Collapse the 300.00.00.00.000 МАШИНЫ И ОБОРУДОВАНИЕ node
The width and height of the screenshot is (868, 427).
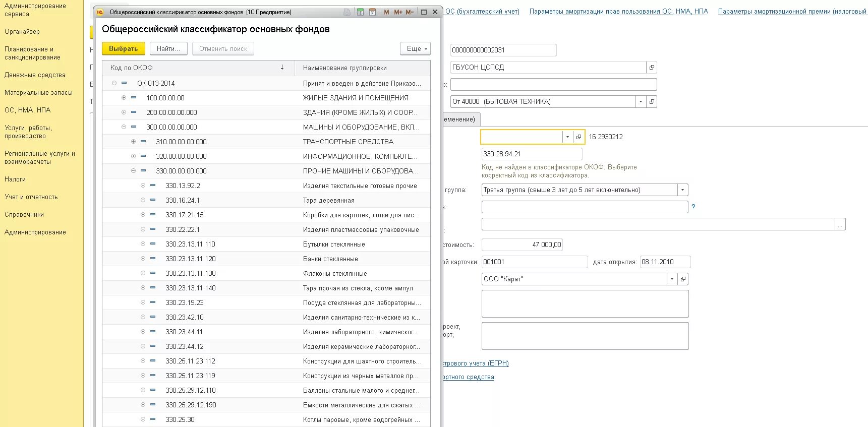click(124, 127)
